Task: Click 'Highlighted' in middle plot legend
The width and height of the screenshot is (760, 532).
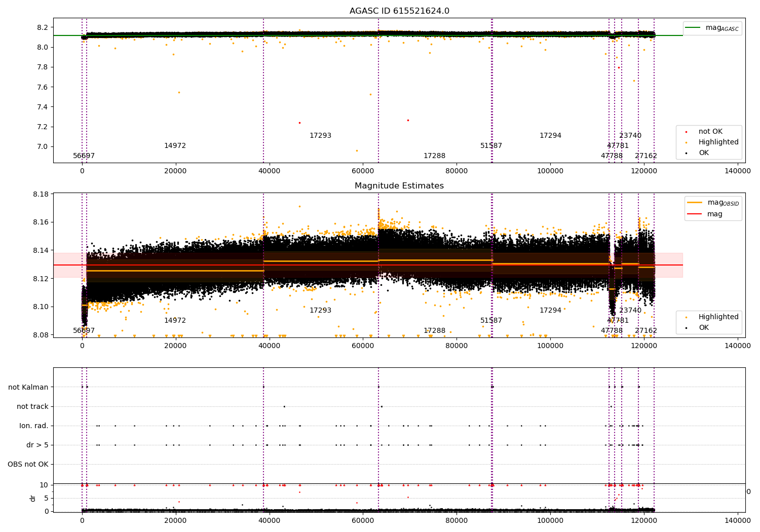Action: point(712,317)
